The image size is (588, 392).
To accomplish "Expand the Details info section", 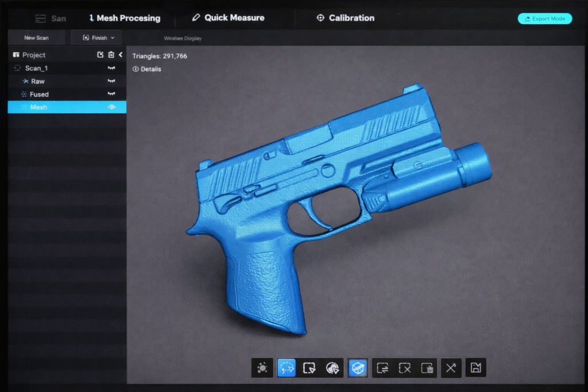I will click(147, 69).
